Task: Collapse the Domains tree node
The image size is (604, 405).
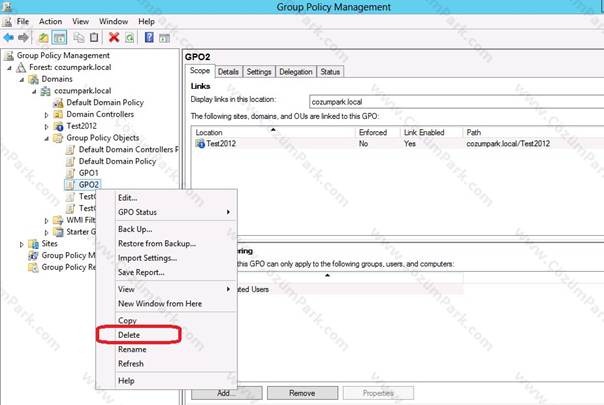Action: pos(22,80)
